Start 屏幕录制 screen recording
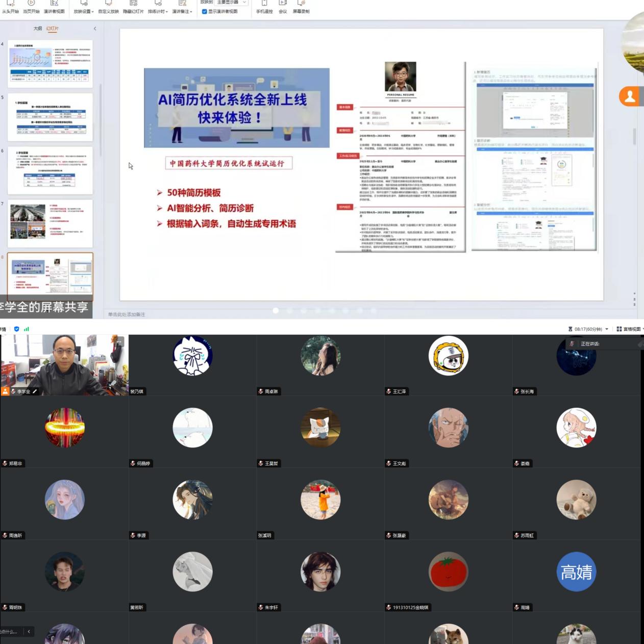 coord(301,4)
